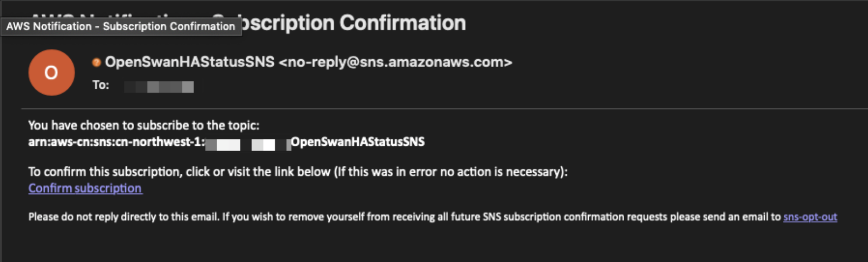Image resolution: width=868 pixels, height=262 pixels.
Task: Click the horizontal divider below the header
Action: click(x=444, y=109)
